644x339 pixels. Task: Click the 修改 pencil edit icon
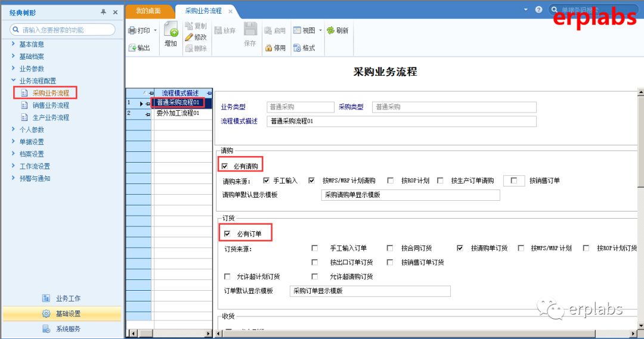[x=189, y=37]
